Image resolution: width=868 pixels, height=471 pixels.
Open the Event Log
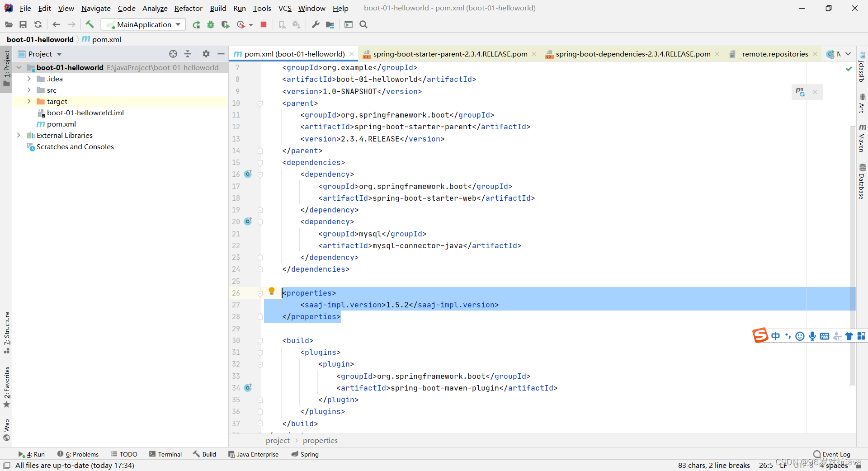(x=832, y=454)
